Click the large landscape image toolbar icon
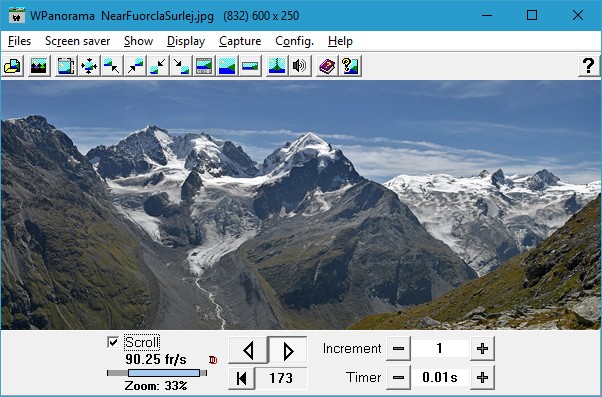 pyautogui.click(x=227, y=66)
